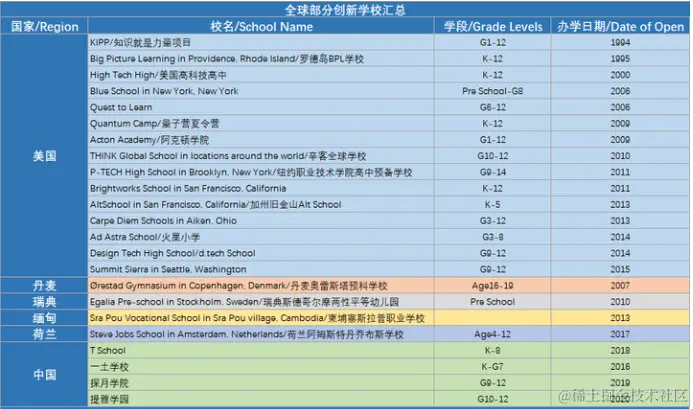Select the 一土学校 school name
Screen dimensions: 693x409
109,367
